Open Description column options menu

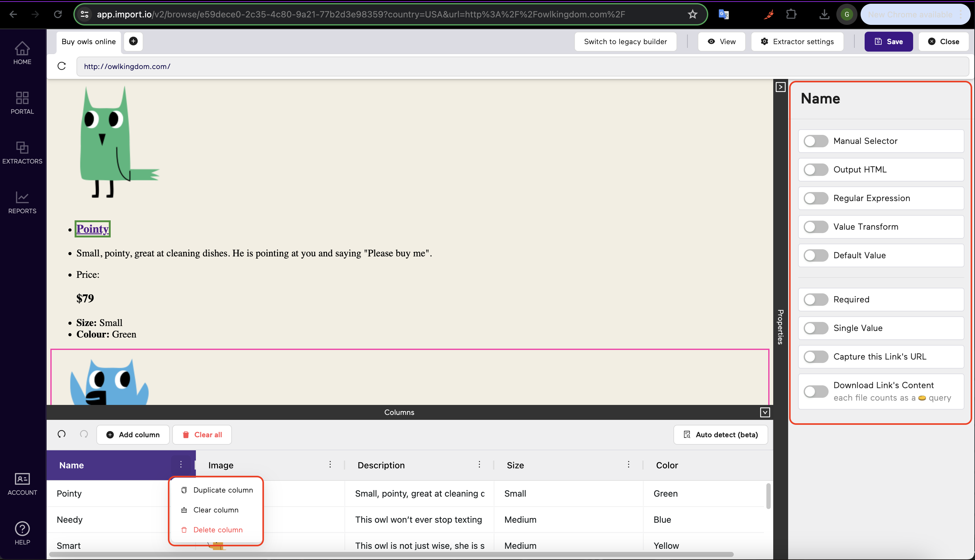tap(479, 465)
